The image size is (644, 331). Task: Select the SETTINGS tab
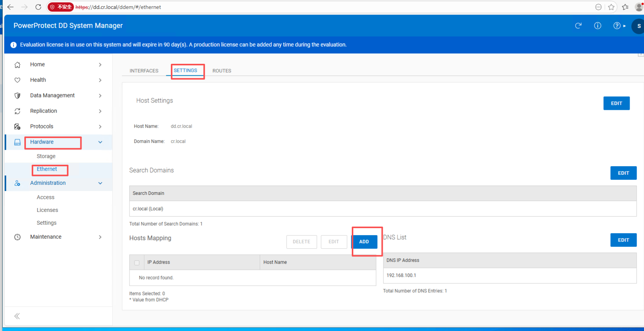click(185, 70)
